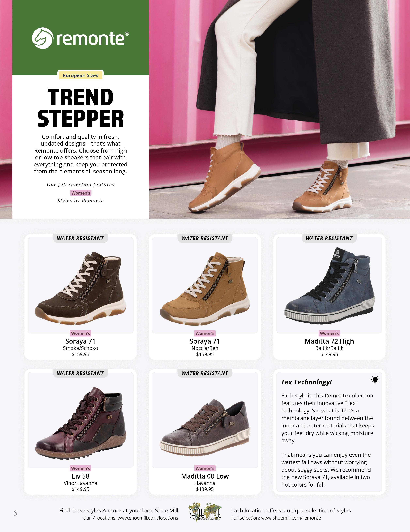This screenshot has width=410, height=532.
Task: Select the European Sizes yellow tag
Action: pyautogui.click(x=80, y=75)
